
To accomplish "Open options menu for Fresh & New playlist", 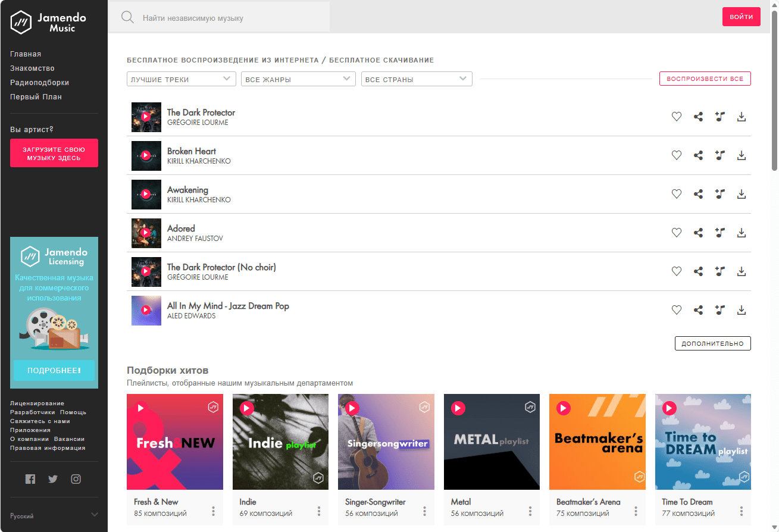I will [213, 511].
